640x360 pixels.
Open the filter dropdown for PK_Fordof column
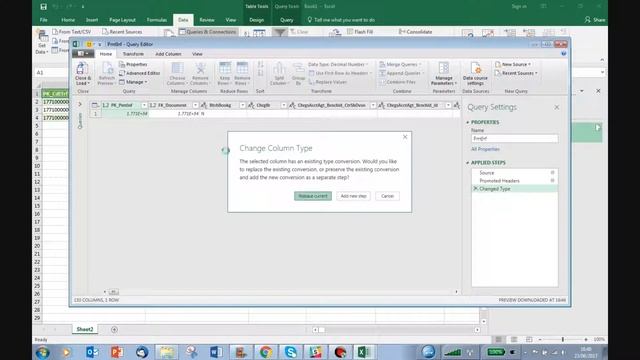click(144, 105)
